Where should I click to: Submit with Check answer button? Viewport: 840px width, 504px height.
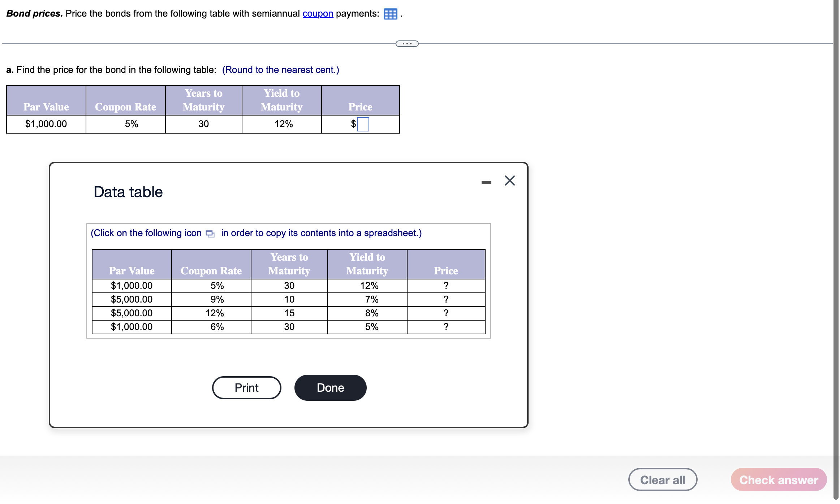point(778,479)
